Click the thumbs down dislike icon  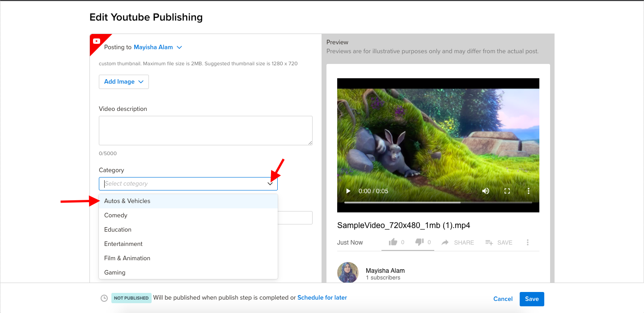click(x=419, y=242)
